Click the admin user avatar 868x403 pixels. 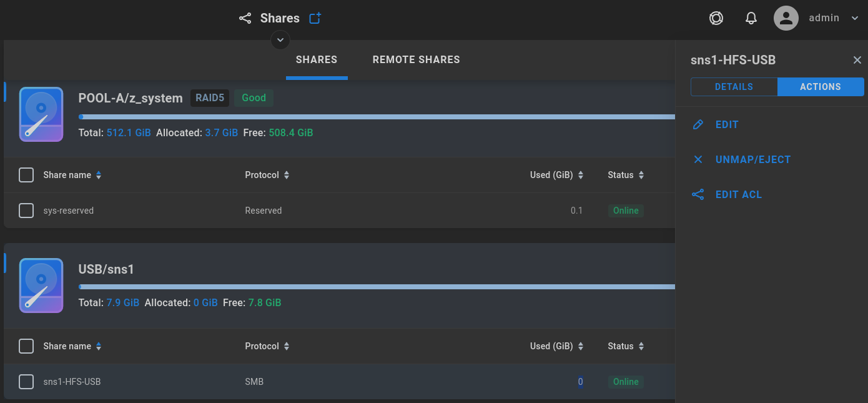point(786,18)
